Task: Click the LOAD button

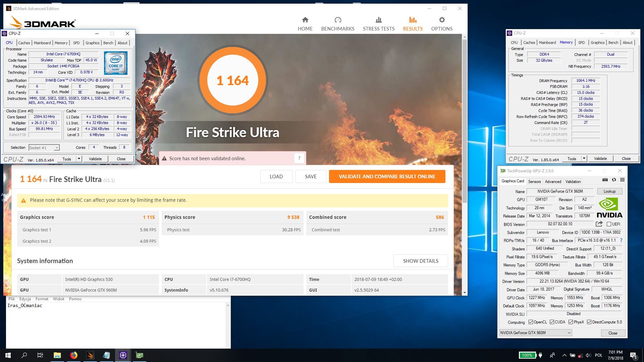Action: pyautogui.click(x=276, y=177)
